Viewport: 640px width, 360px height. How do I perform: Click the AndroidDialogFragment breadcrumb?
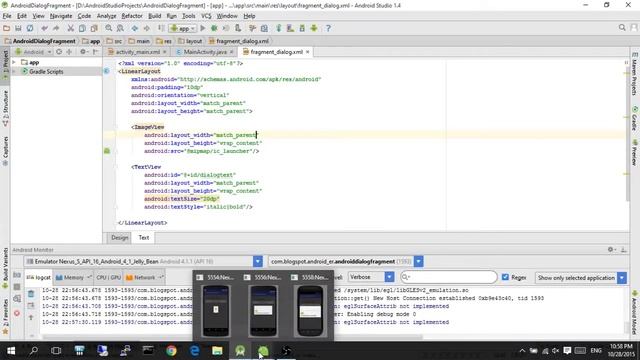tap(40, 41)
